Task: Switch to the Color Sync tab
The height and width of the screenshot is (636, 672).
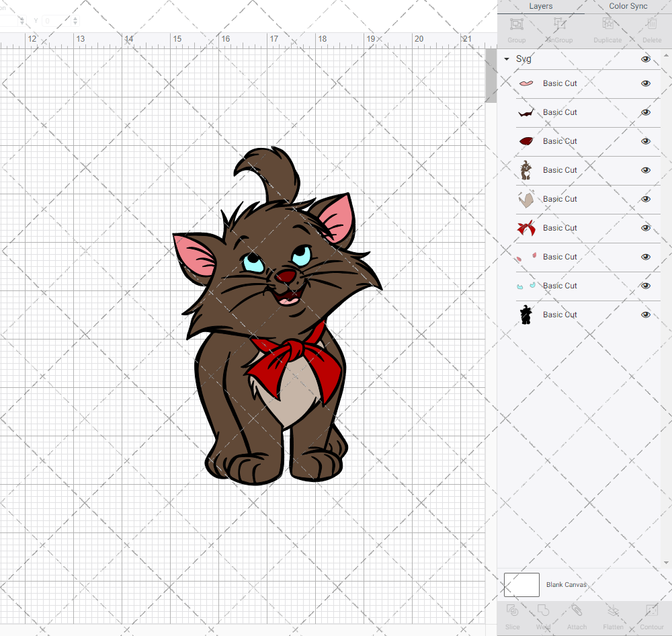Action: (628, 6)
